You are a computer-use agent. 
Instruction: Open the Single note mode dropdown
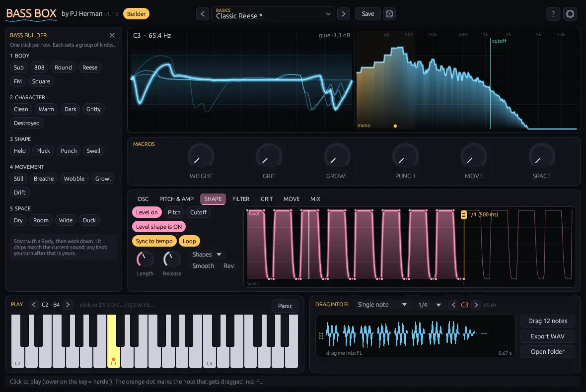(382, 305)
